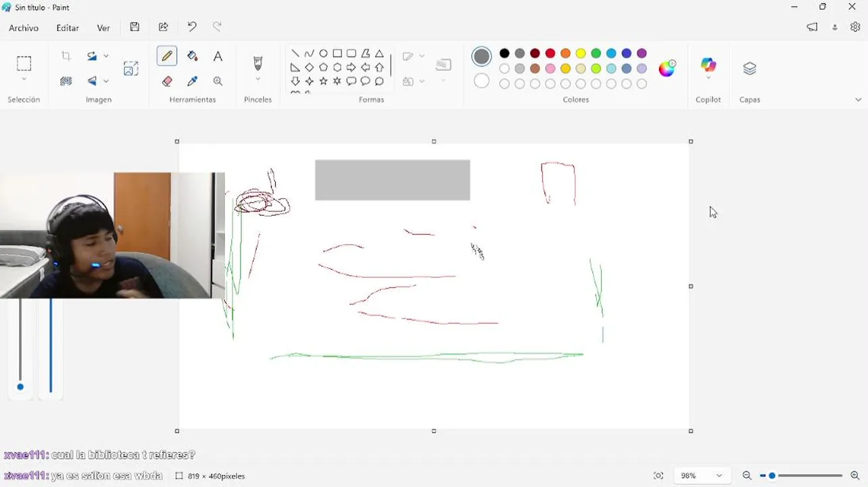The width and height of the screenshot is (868, 487).
Task: Open the shape outline dropdown
Action: 422,56
